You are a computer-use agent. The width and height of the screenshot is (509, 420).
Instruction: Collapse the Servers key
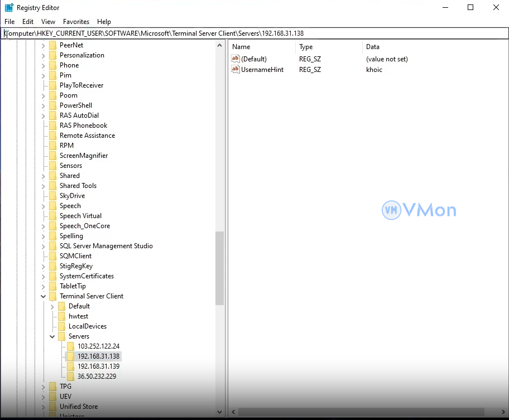click(x=52, y=336)
